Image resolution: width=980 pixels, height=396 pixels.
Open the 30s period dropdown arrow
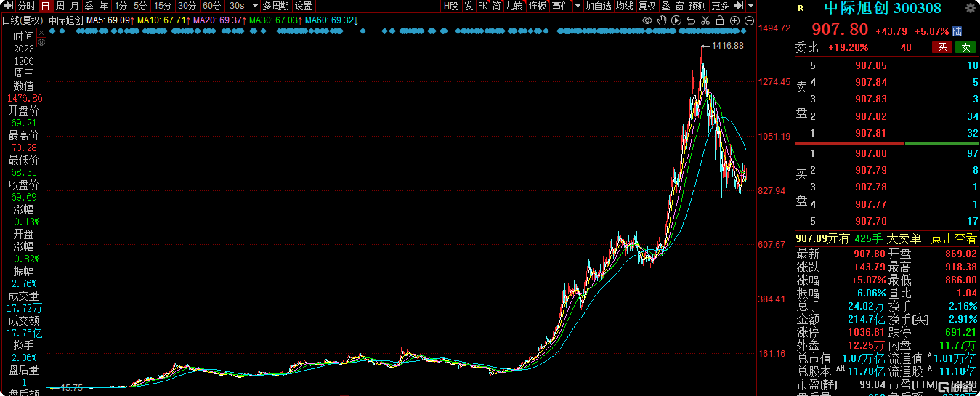(x=255, y=6)
